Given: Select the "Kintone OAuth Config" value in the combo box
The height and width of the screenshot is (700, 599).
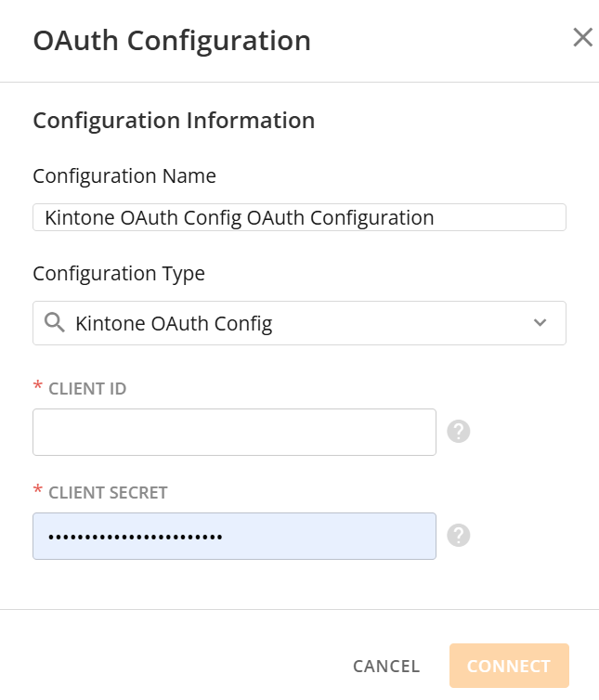Looking at the screenshot, I should pyautogui.click(x=174, y=324).
